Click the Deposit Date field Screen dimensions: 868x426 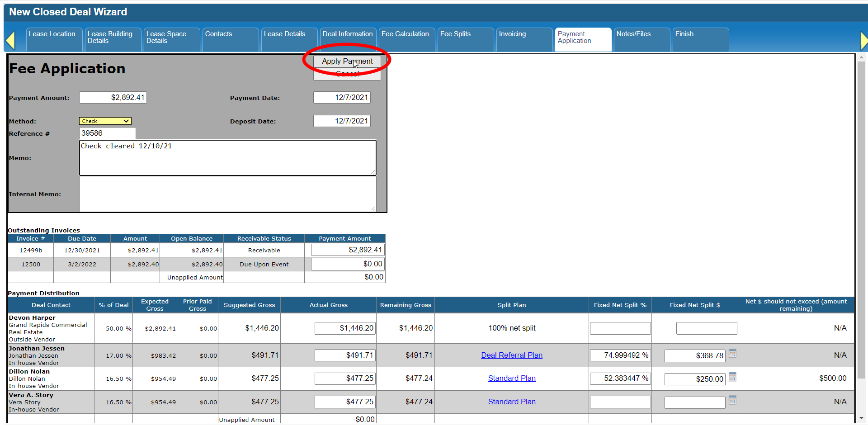pos(342,121)
